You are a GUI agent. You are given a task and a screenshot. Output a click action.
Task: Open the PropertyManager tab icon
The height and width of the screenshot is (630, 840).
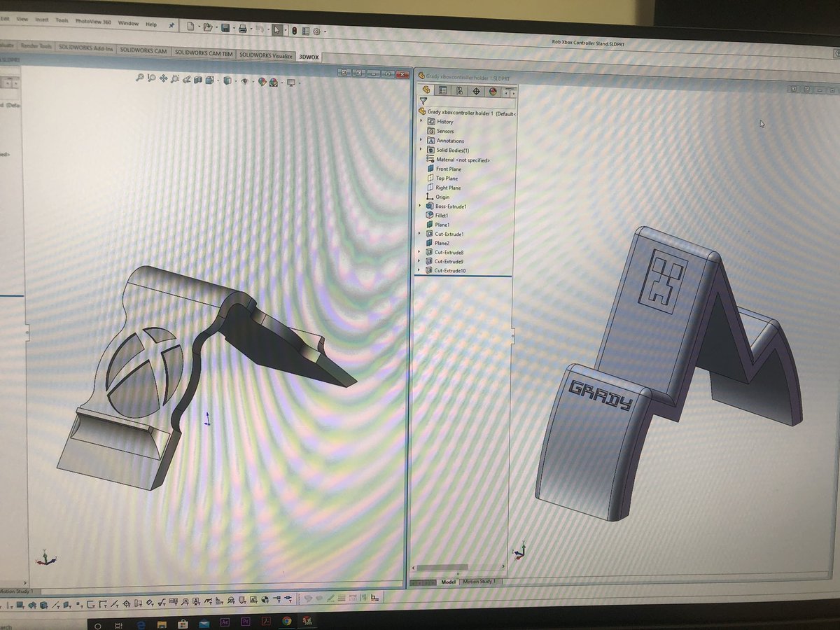(x=442, y=91)
